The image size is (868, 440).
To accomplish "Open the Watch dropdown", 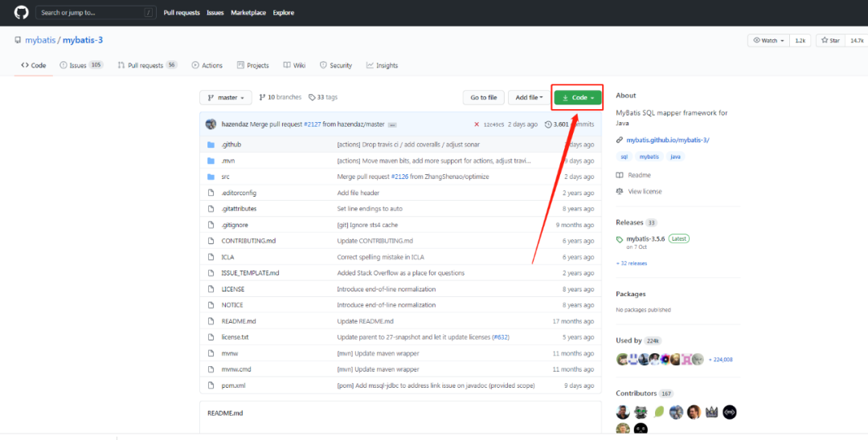I will [768, 40].
